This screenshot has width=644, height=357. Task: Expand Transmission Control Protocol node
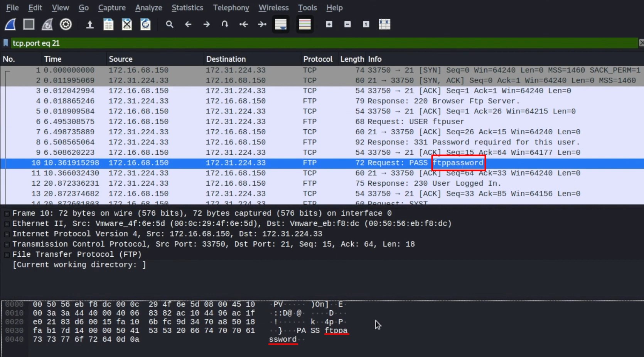pyautogui.click(x=7, y=244)
